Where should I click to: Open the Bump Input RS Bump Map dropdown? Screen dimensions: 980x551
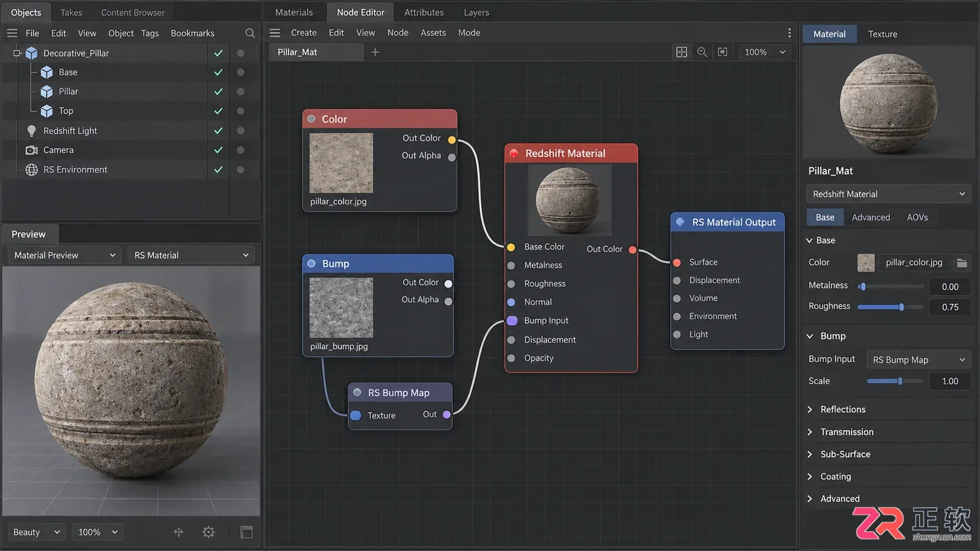918,360
